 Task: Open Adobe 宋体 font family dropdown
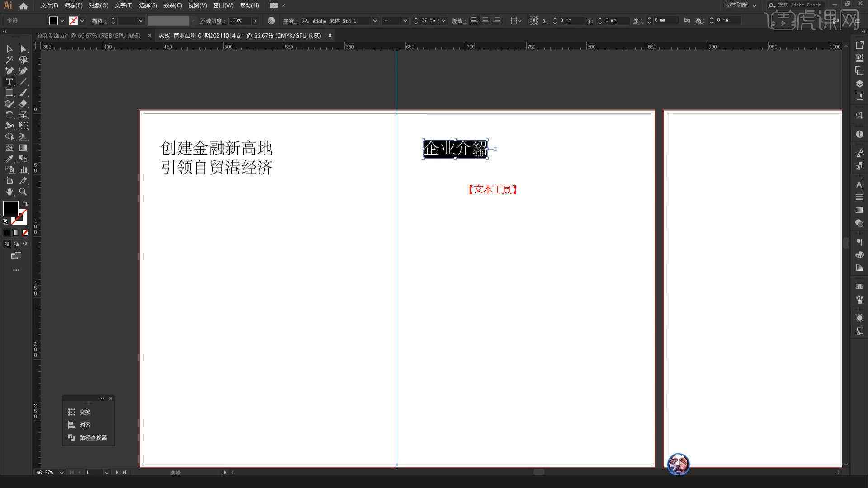click(374, 21)
